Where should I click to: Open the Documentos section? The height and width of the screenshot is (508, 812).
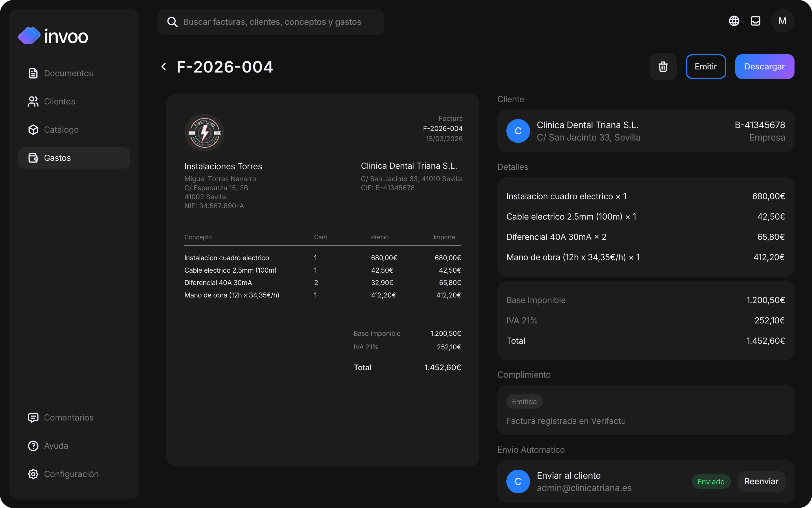pos(74,73)
